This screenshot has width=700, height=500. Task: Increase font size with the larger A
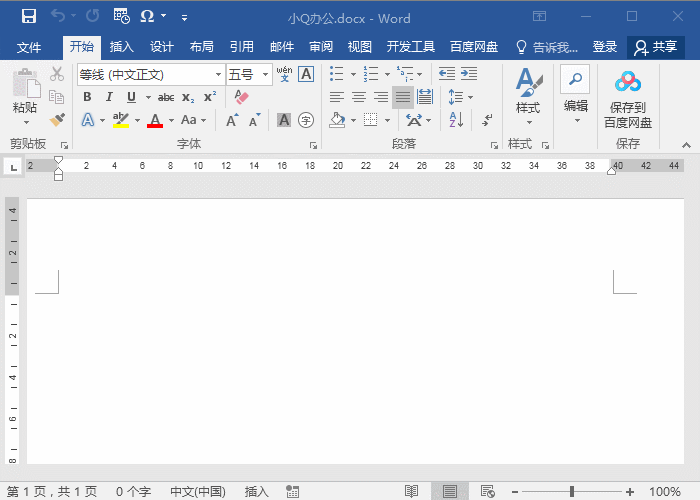pos(232,120)
